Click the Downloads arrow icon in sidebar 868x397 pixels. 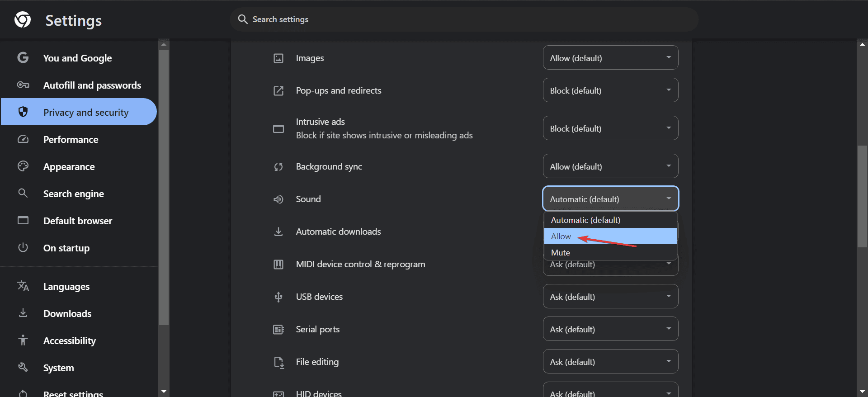point(23,313)
